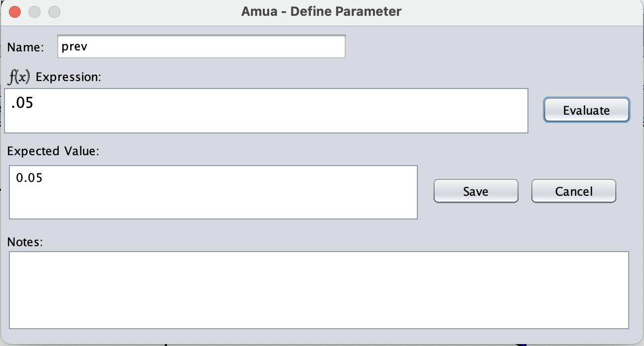Cancel the parameter dialog
The image size is (644, 346).
573,191
